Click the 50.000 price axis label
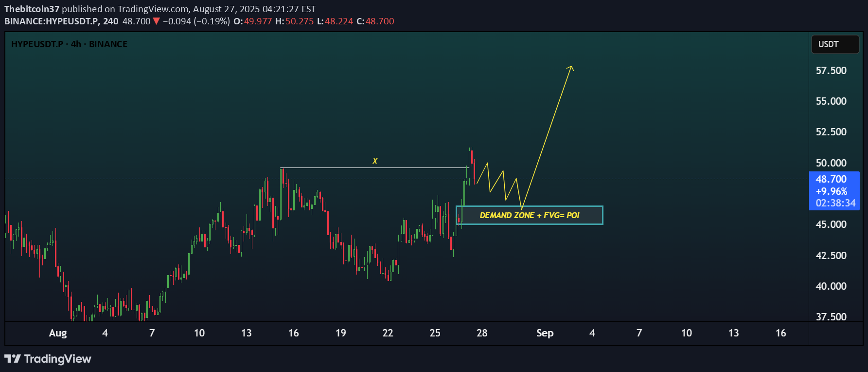The width and height of the screenshot is (868, 372). 831,163
